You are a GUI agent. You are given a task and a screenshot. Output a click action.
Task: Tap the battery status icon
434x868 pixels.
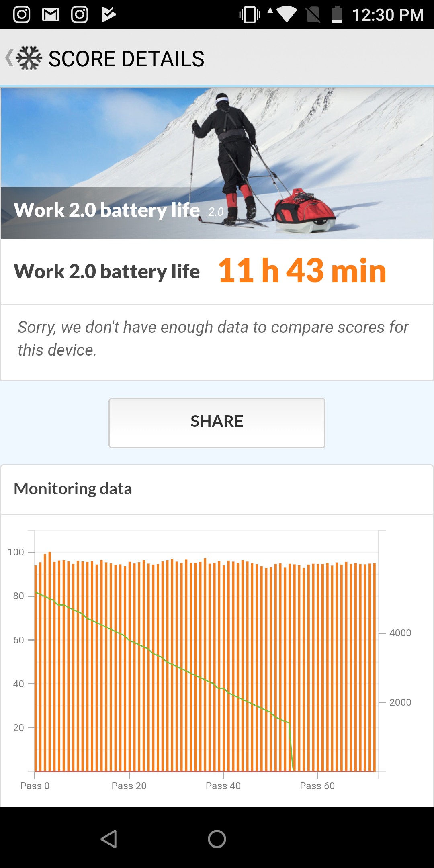tap(337, 15)
